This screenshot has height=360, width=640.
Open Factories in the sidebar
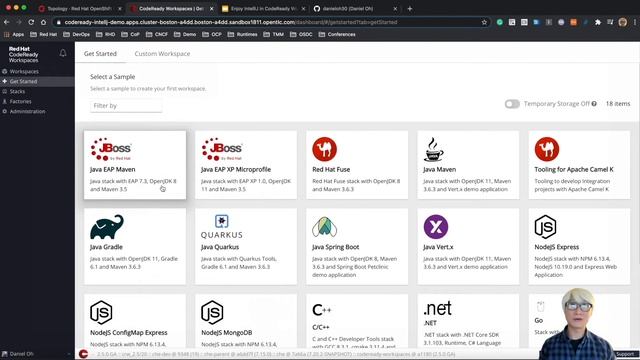(x=20, y=101)
